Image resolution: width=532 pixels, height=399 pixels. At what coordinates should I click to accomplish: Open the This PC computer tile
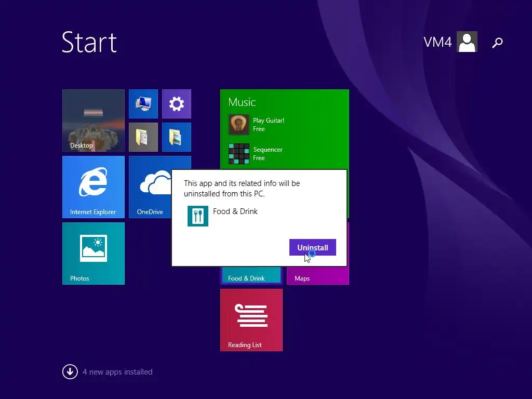tap(143, 104)
